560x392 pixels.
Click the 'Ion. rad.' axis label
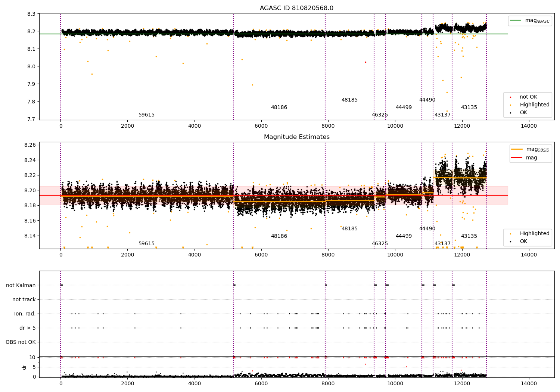pyautogui.click(x=25, y=314)
